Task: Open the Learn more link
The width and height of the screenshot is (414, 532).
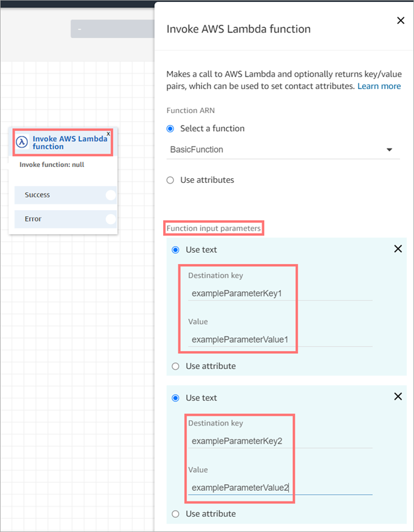Action: pyautogui.click(x=379, y=86)
